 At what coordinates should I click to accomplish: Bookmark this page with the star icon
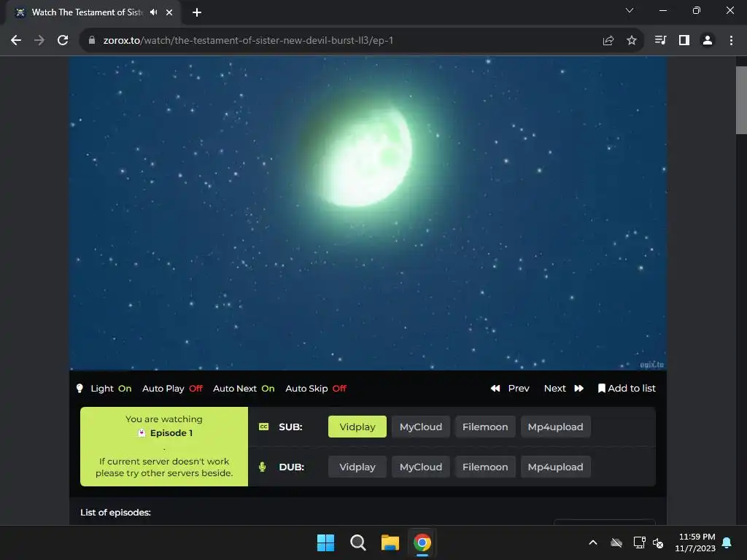coord(632,41)
